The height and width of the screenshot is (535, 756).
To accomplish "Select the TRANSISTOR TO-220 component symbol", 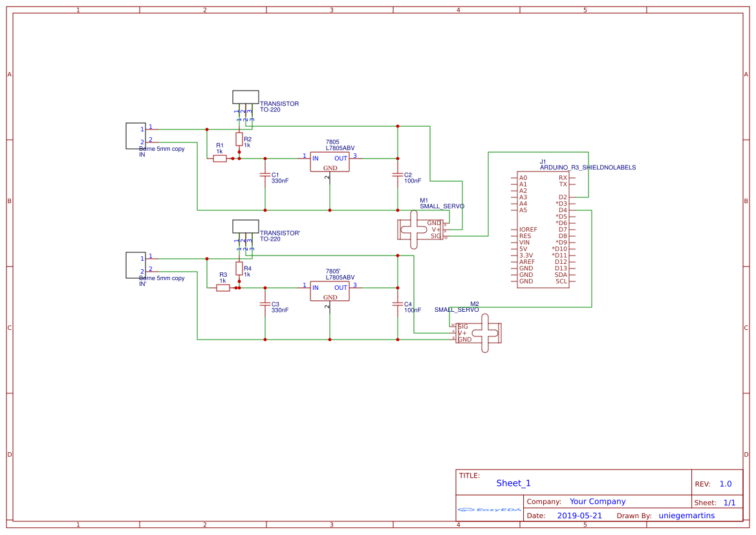I will click(x=245, y=97).
